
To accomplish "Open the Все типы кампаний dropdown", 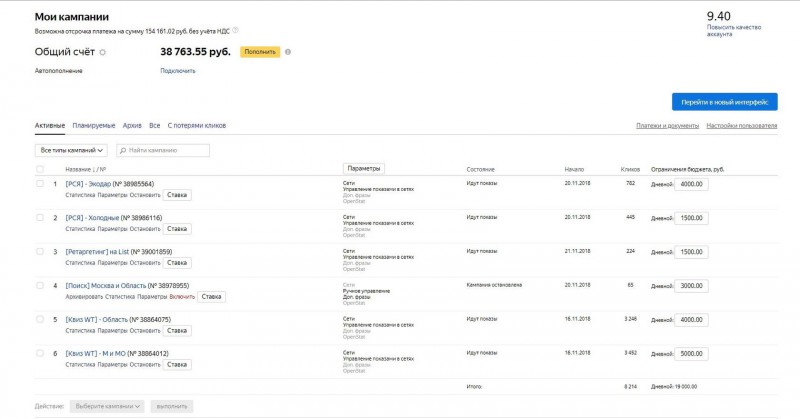I will (72, 150).
